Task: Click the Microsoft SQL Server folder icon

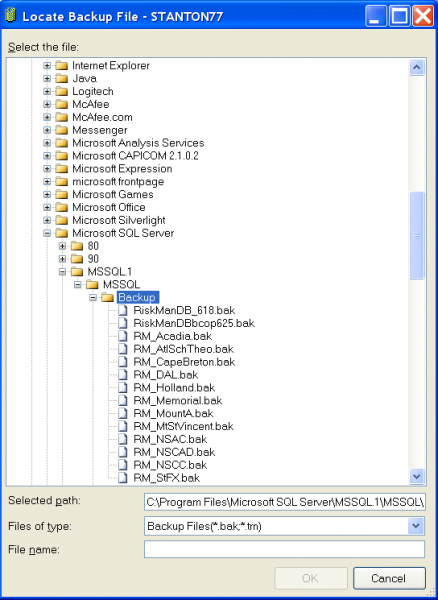Action: (x=62, y=233)
